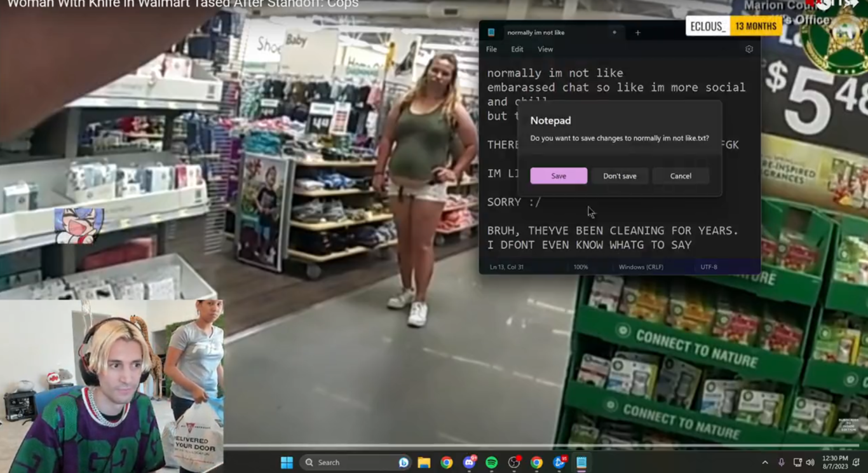The image size is (868, 473).
Task: Open the clock and date panel
Action: (834, 462)
